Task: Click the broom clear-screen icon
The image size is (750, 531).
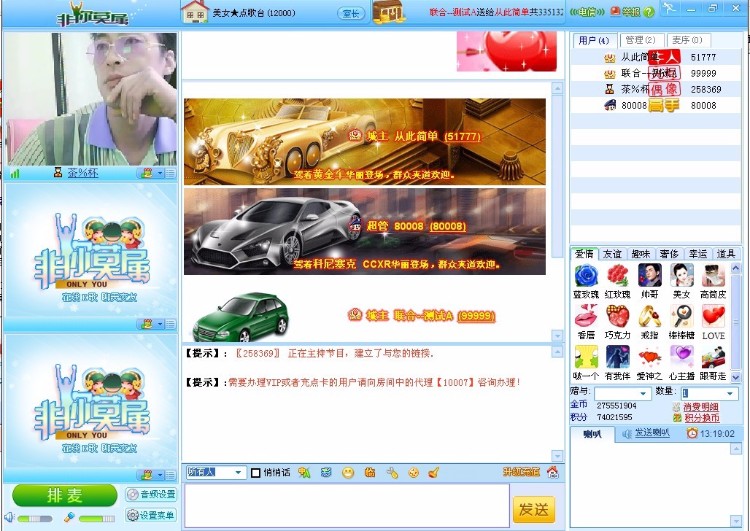Action: click(x=434, y=473)
